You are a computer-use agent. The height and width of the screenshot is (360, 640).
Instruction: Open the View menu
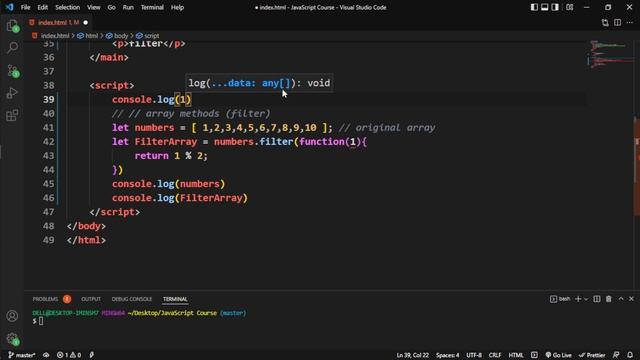(93, 7)
